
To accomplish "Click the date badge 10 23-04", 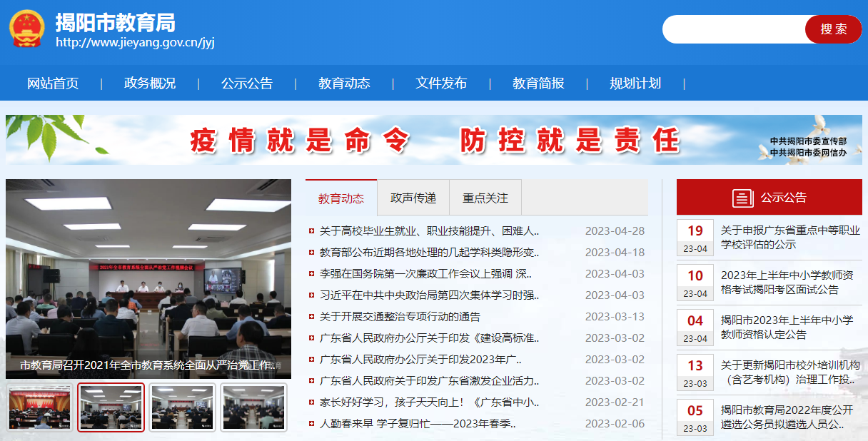I will pos(695,283).
